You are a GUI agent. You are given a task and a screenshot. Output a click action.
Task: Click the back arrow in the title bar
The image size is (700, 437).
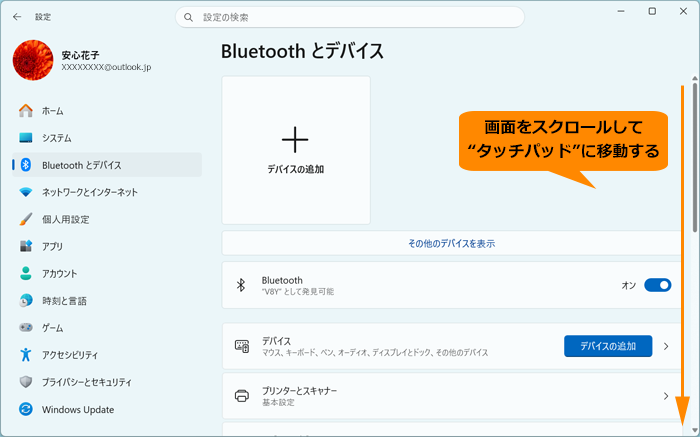coord(17,17)
